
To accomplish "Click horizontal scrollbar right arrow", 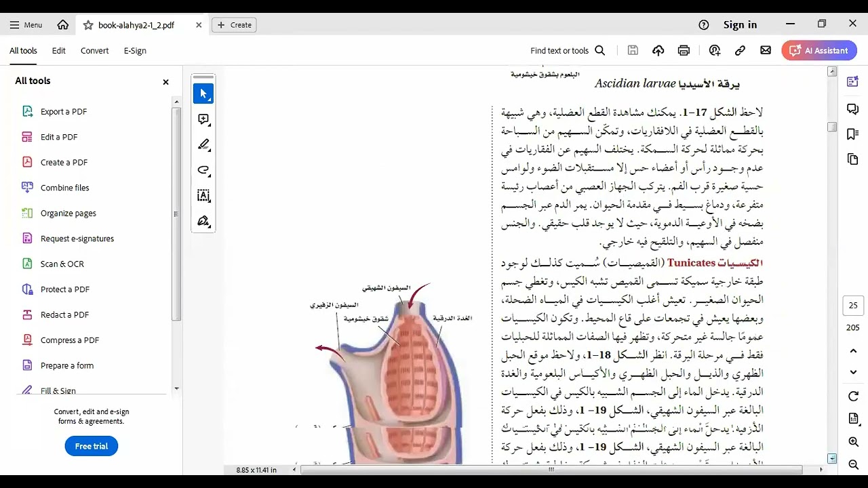I will point(821,470).
